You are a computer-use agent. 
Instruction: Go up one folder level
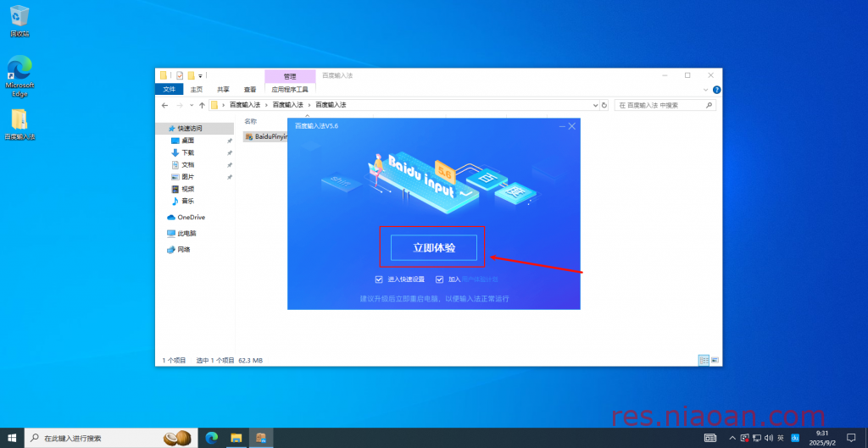click(x=202, y=105)
